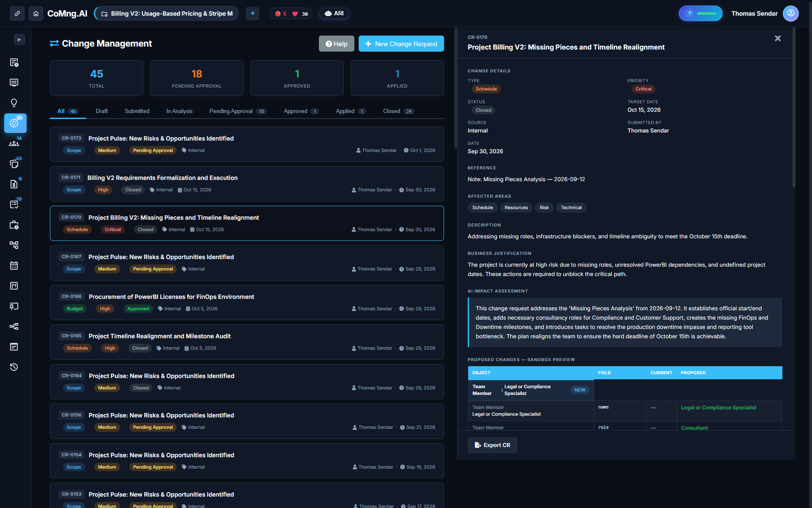
Task: Click New Change Request button
Action: [x=401, y=44]
